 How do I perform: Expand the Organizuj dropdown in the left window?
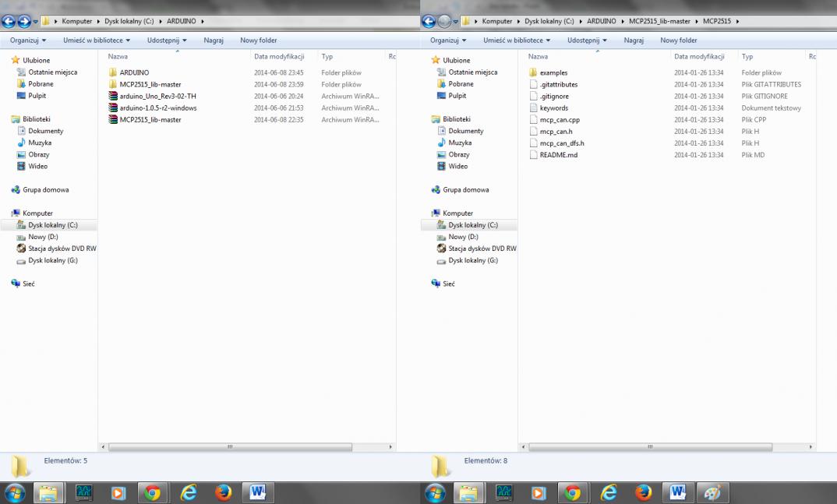coord(27,40)
